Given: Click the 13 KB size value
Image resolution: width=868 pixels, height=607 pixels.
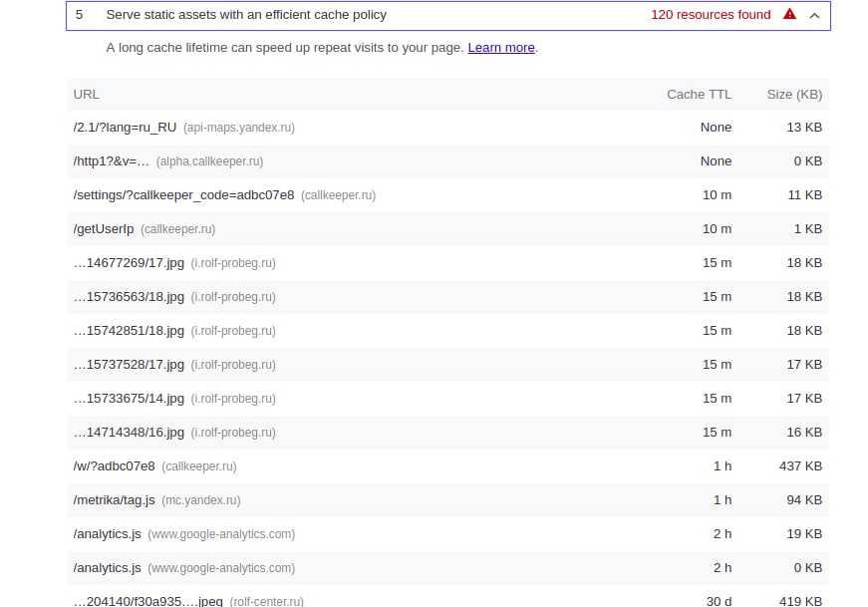Looking at the screenshot, I should tap(804, 128).
